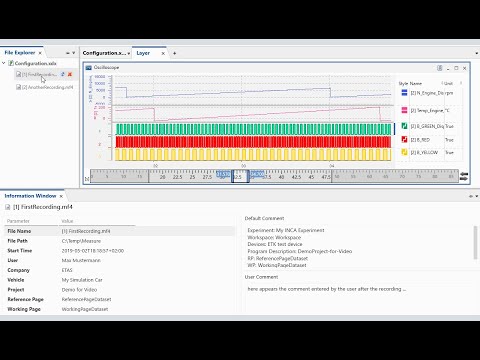Click the N_Engine blue style swatch
Image resolution: width=480 pixels, height=360 pixels.
click(x=404, y=93)
